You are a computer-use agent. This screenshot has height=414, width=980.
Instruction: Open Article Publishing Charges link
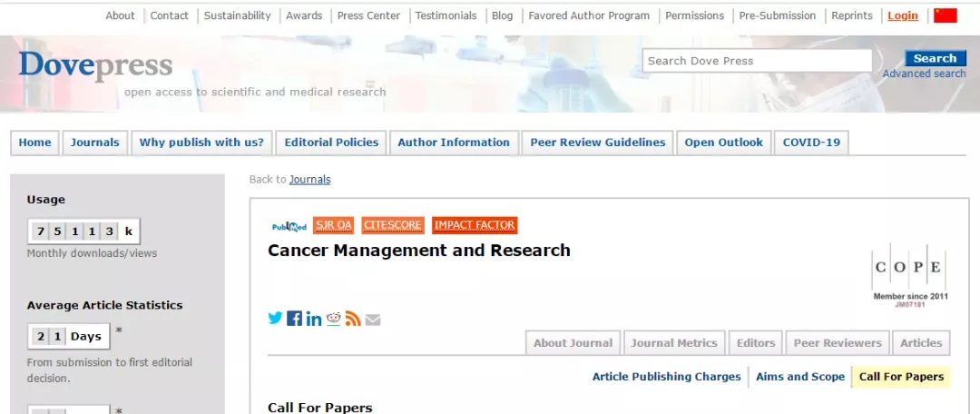[666, 377]
